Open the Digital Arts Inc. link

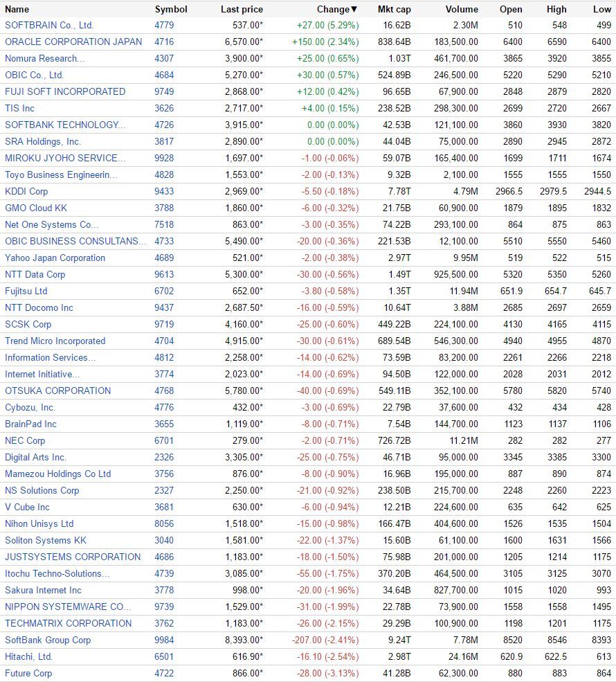pyautogui.click(x=36, y=457)
